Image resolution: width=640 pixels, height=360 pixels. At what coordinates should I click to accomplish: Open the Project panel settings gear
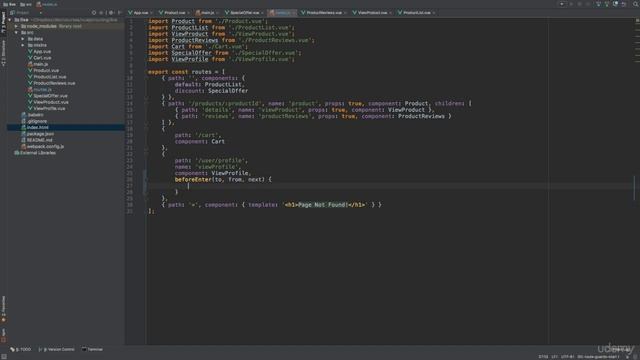coord(111,13)
